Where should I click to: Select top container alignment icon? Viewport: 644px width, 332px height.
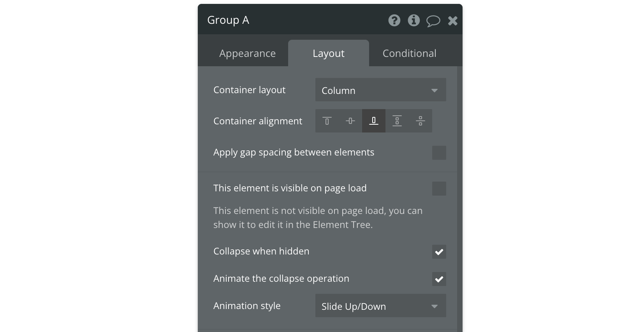coord(327,121)
